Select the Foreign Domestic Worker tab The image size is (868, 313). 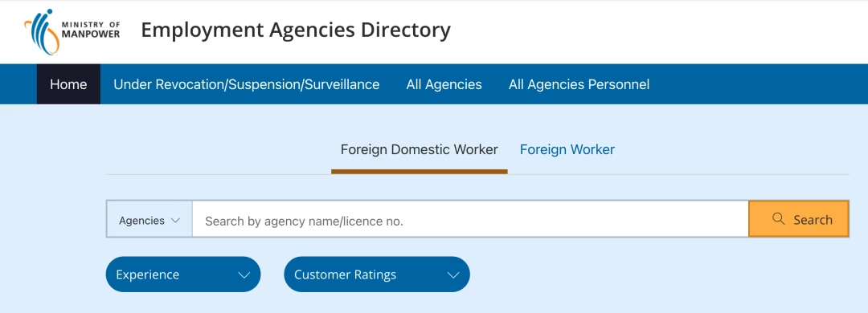pos(419,149)
